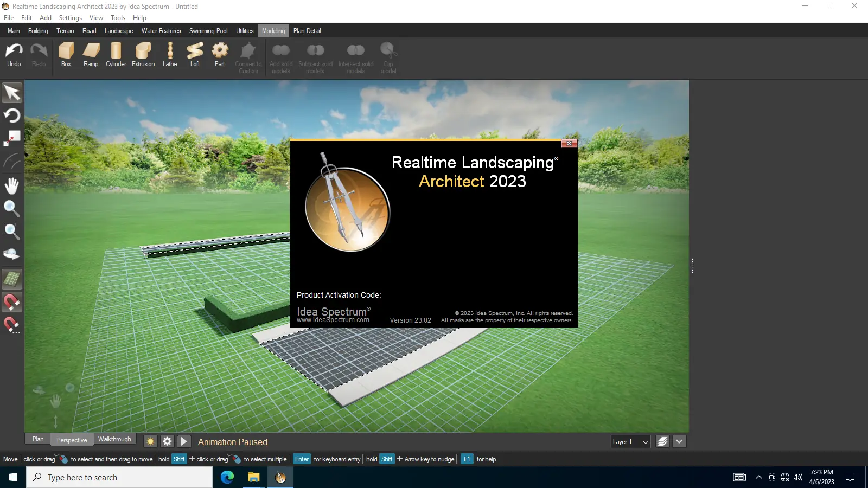Activate the pan hand tool
The width and height of the screenshot is (868, 488).
click(x=12, y=185)
